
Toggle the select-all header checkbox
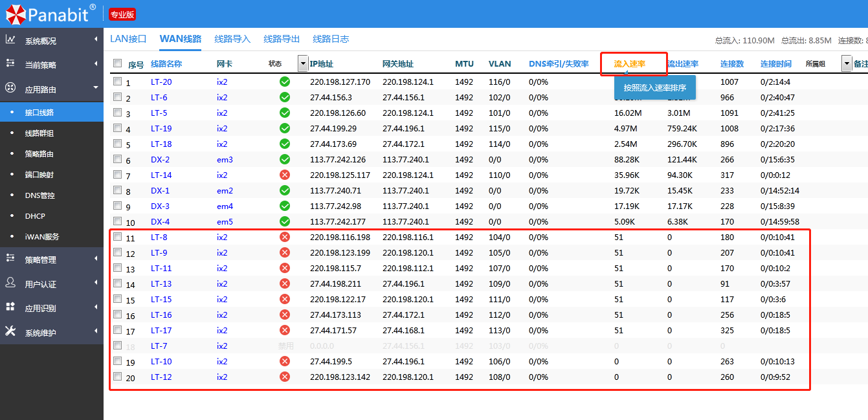tap(117, 63)
